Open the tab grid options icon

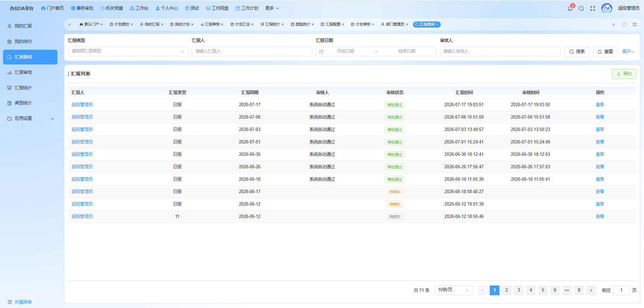pyautogui.click(x=635, y=25)
